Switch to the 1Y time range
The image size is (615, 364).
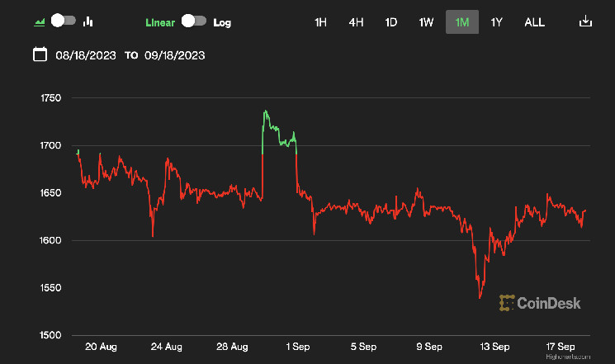tap(497, 22)
